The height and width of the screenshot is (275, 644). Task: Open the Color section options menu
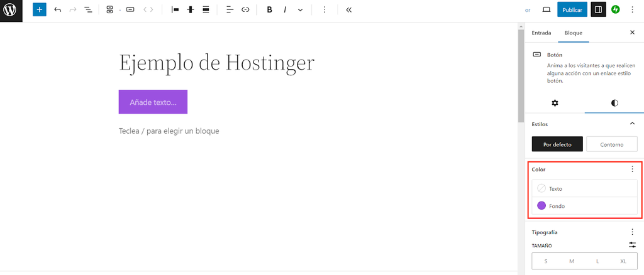tap(632, 170)
